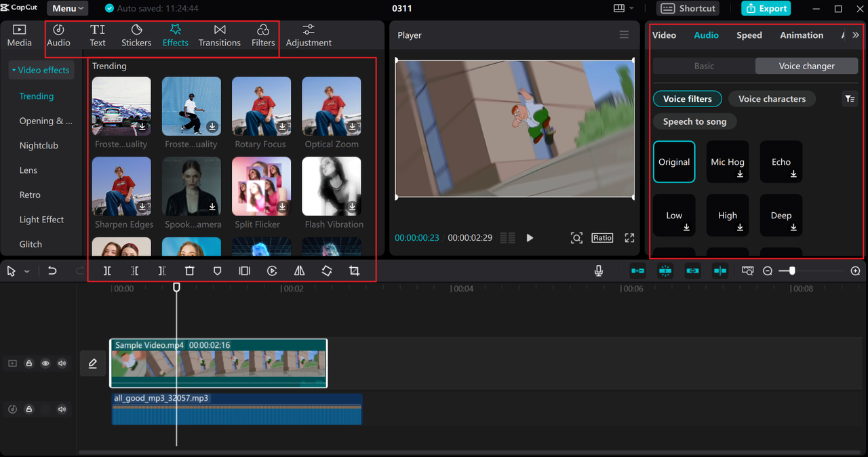
Task: Switch to the Speed inspector tab
Action: (749, 35)
